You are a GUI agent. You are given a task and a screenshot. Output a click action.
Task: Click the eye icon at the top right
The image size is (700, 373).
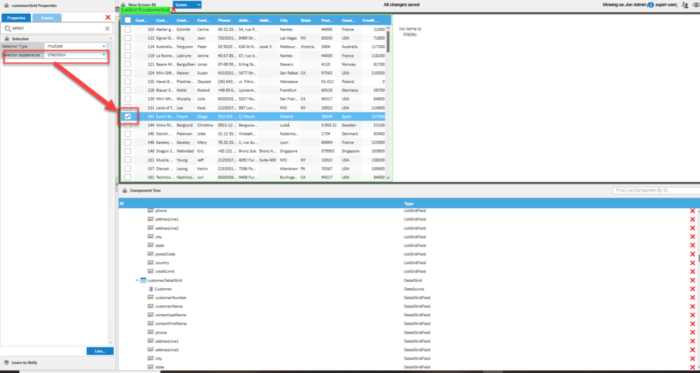pyautogui.click(x=697, y=5)
